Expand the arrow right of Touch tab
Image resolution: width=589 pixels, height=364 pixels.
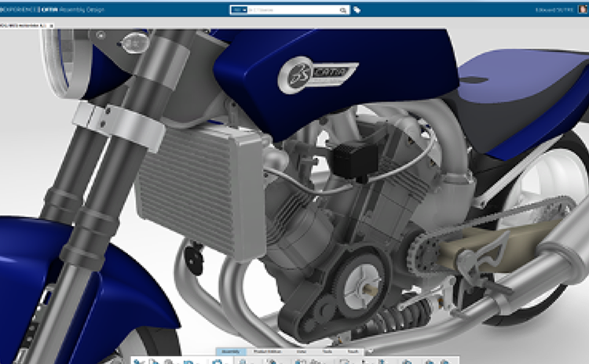click(x=369, y=351)
